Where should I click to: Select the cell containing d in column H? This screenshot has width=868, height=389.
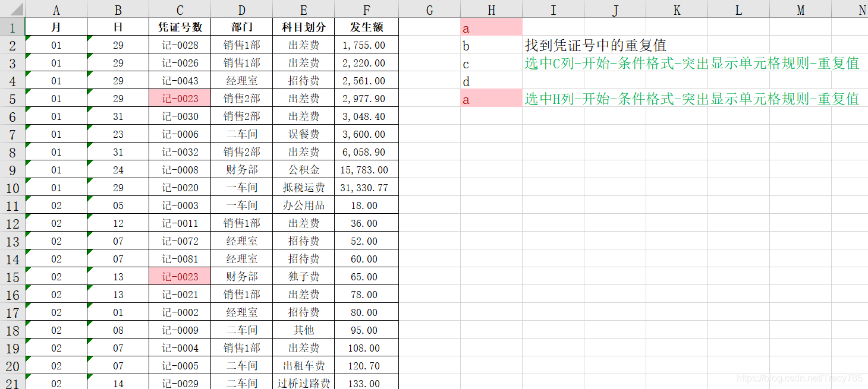pyautogui.click(x=492, y=81)
